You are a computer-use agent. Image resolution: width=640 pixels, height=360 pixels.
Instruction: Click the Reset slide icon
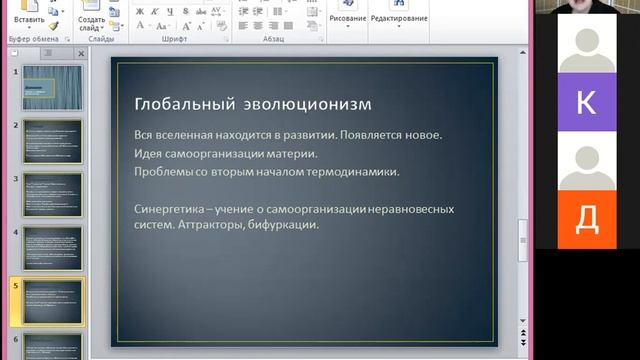(x=114, y=12)
